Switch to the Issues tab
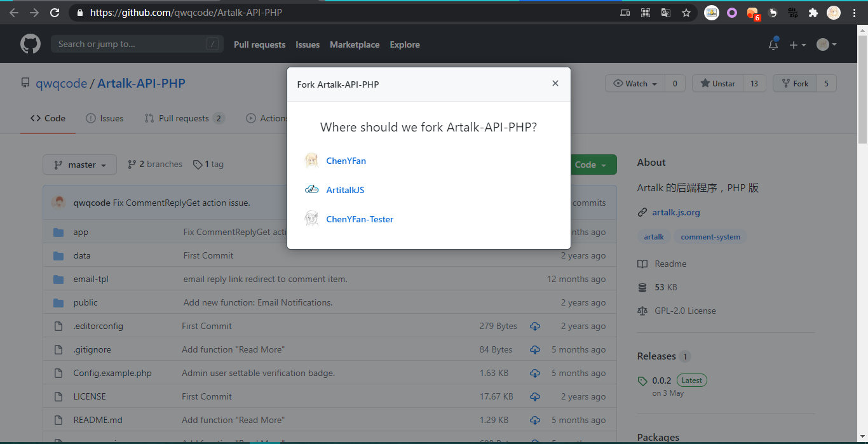This screenshot has height=444, width=868. point(105,118)
